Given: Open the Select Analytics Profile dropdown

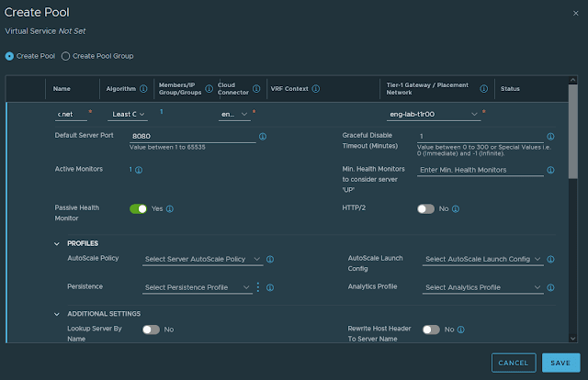Looking at the screenshot, I should (x=483, y=288).
